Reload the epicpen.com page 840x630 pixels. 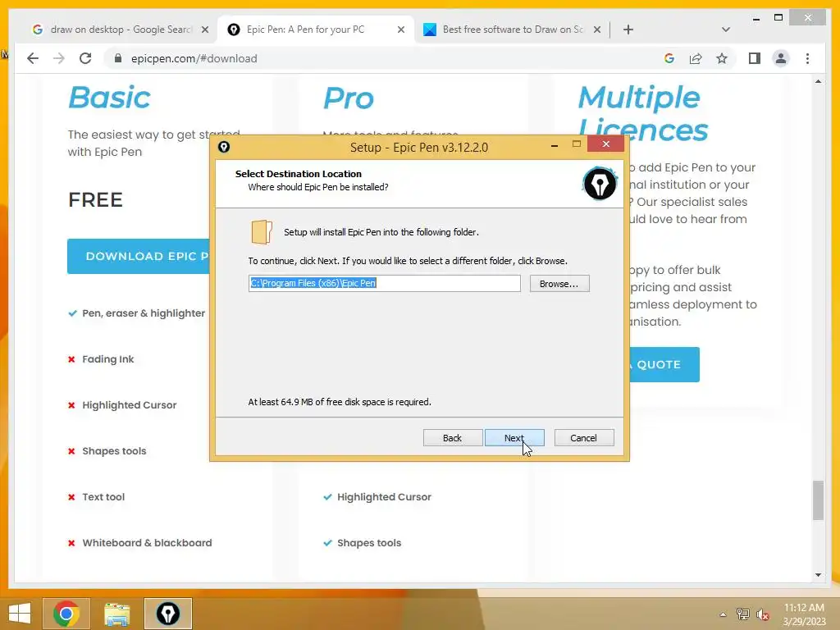click(85, 58)
